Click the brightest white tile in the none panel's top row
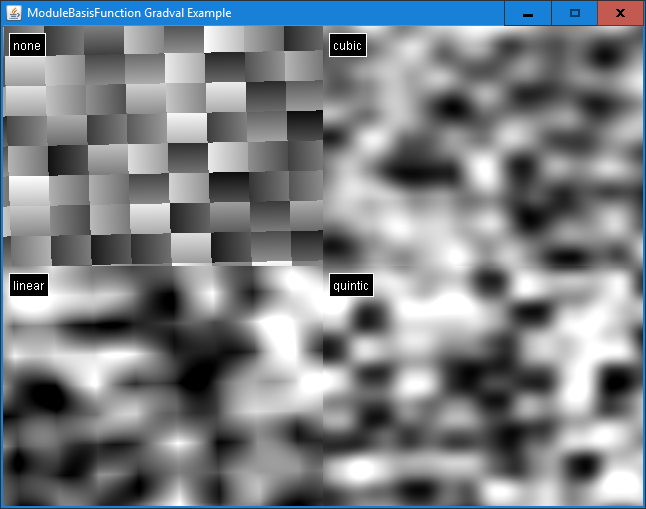 tap(224, 38)
